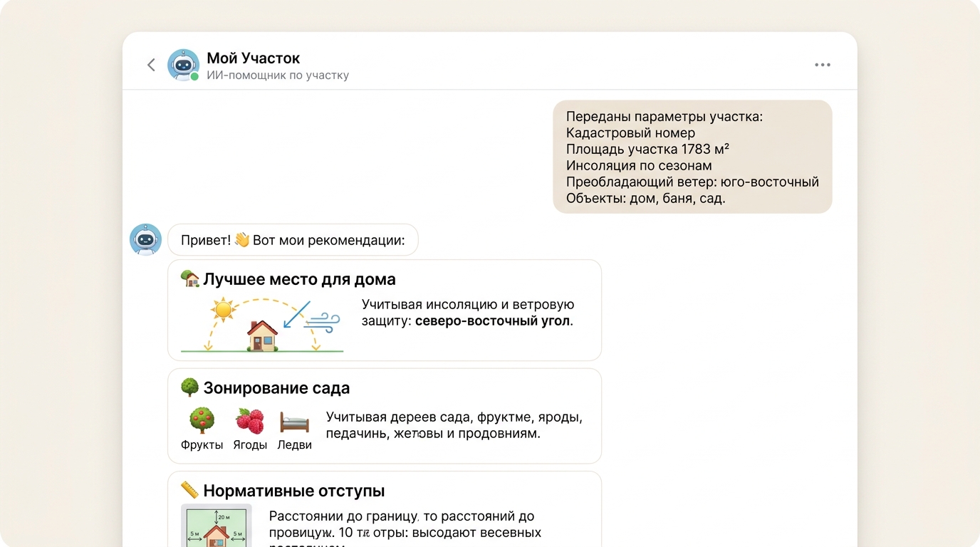Click the robot avatar in the chat header
The image size is (980, 547).
pos(183,65)
